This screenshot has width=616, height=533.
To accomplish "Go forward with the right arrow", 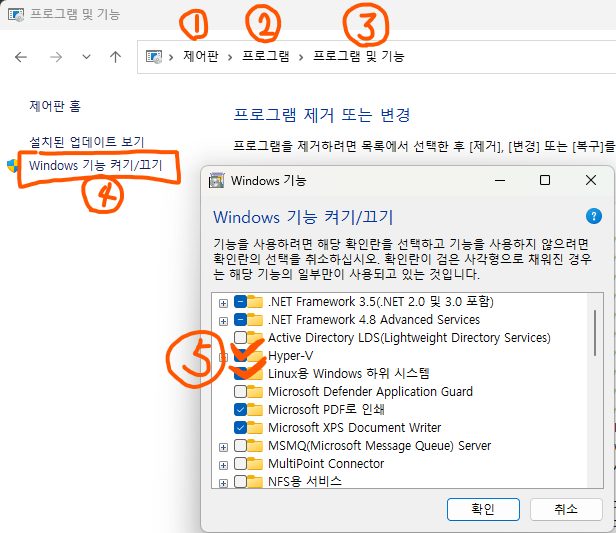I will tap(56, 57).
